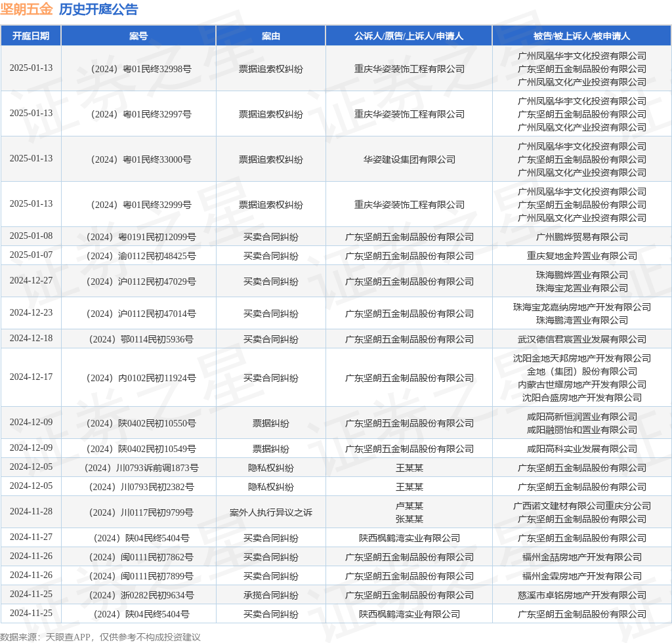Click defendant 沈阳合盛房地产开发有限公司
Viewport: 672px width, 643px height.
coord(582,398)
